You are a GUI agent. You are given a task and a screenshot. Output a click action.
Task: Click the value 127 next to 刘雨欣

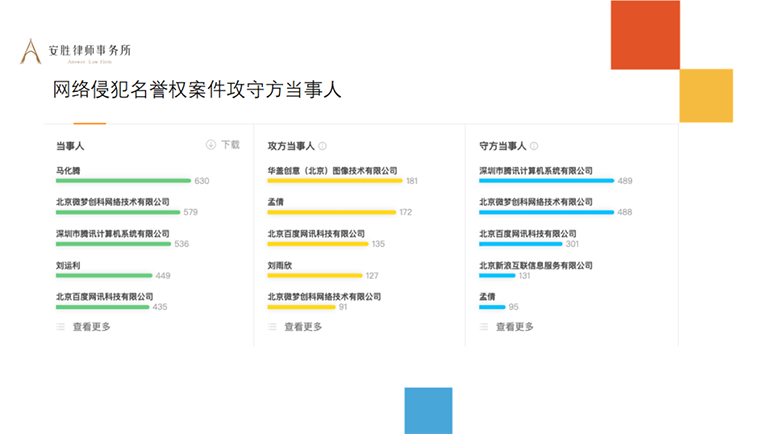click(x=372, y=276)
